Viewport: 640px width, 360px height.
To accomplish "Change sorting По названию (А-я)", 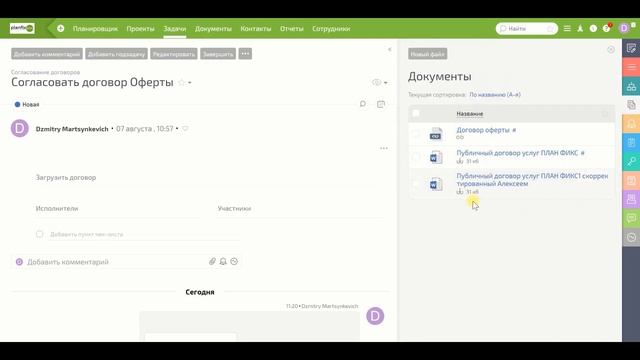I will coord(495,94).
